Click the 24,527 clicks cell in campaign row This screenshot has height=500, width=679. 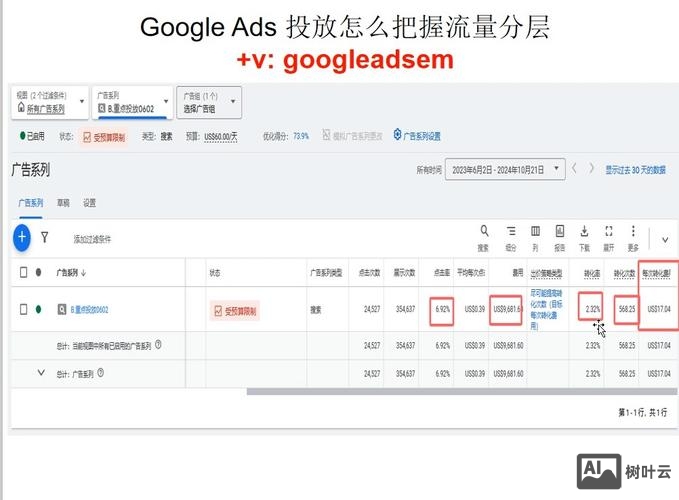point(372,309)
